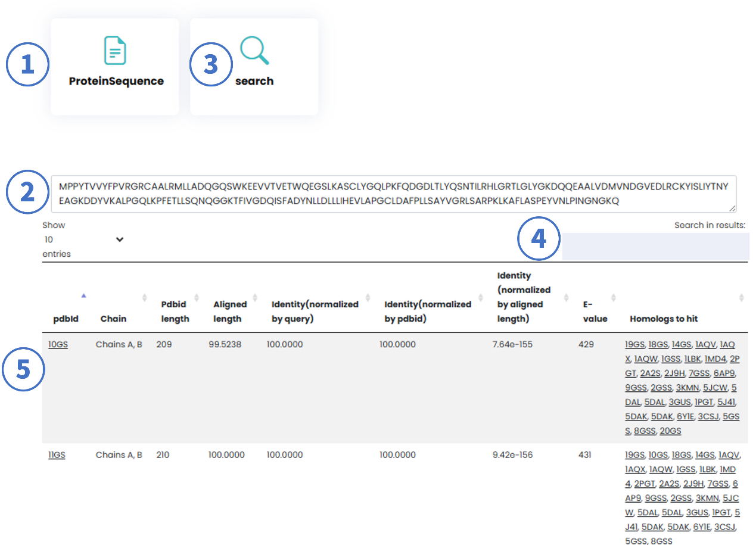Sort table by Chain column

coord(113,319)
